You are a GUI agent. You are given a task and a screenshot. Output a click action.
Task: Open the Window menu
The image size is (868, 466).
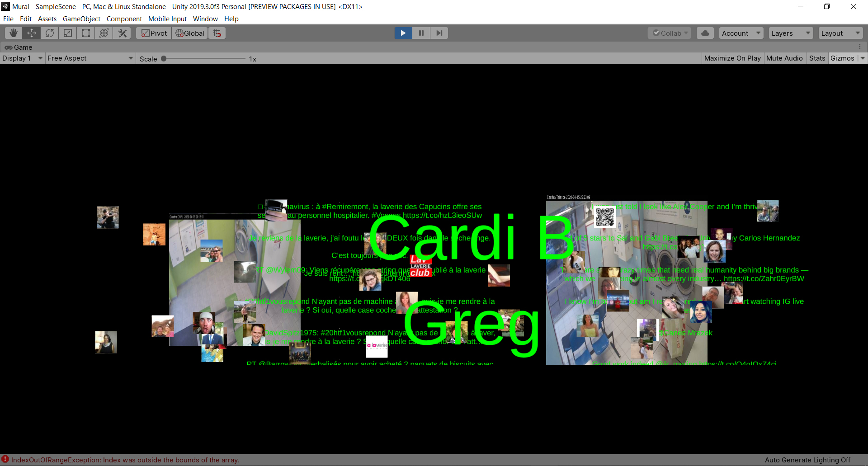click(205, 19)
